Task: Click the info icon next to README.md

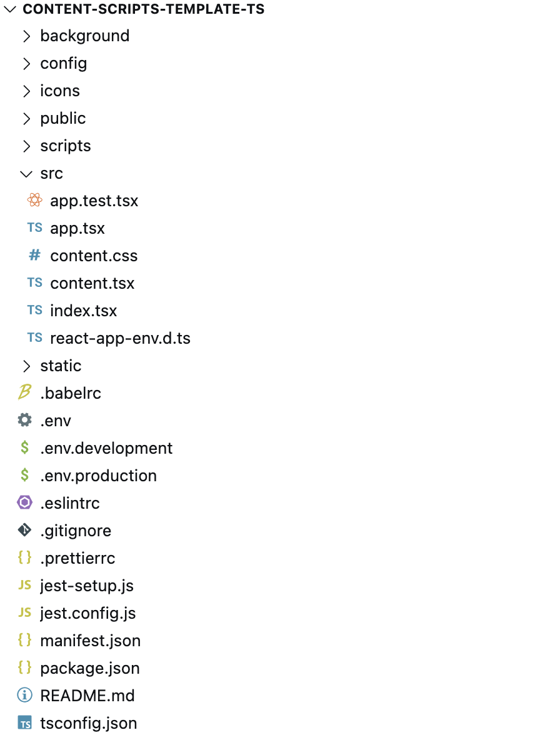Action: tap(24, 695)
